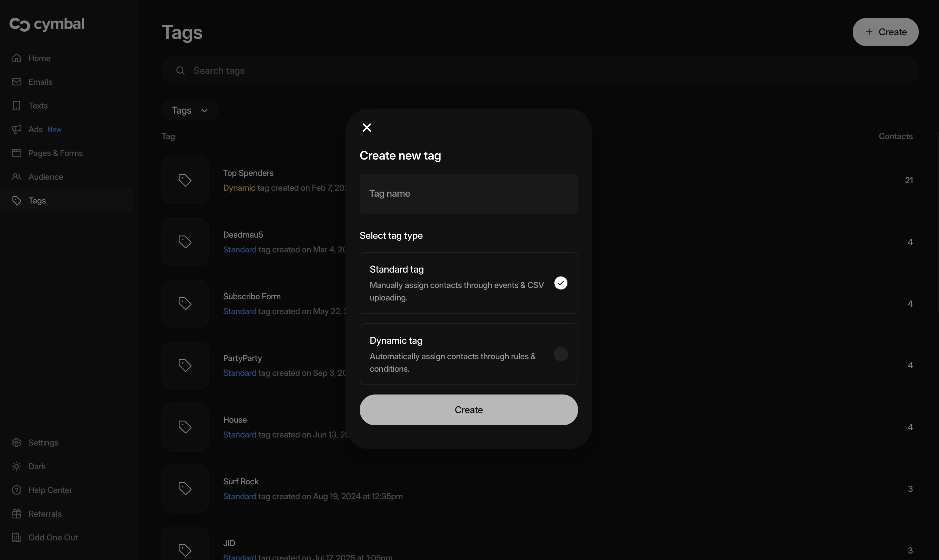Select Tags in the sidebar
Screen dimensions: 939x560
point(37,201)
